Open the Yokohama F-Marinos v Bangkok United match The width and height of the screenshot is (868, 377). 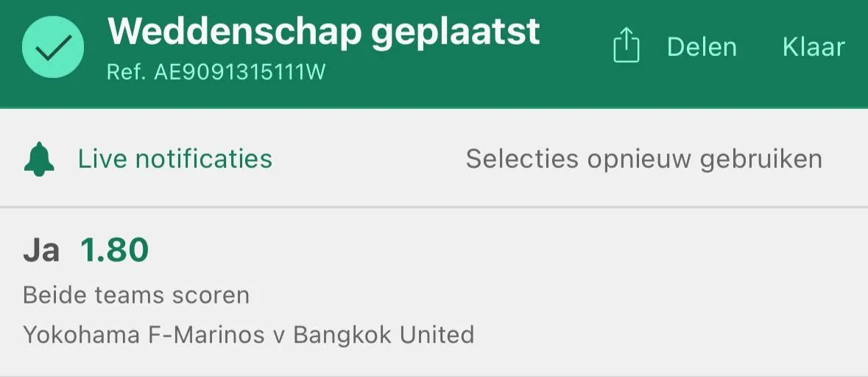[x=249, y=335]
